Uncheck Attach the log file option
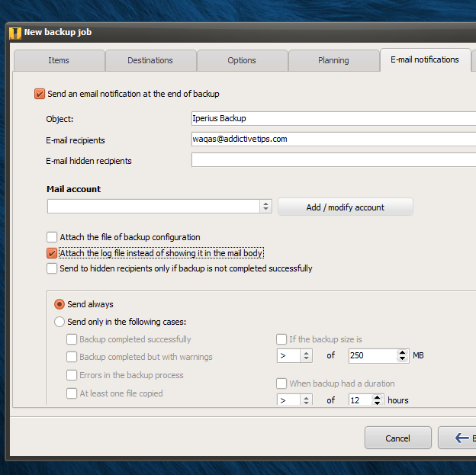The height and width of the screenshot is (475, 476). (52, 253)
